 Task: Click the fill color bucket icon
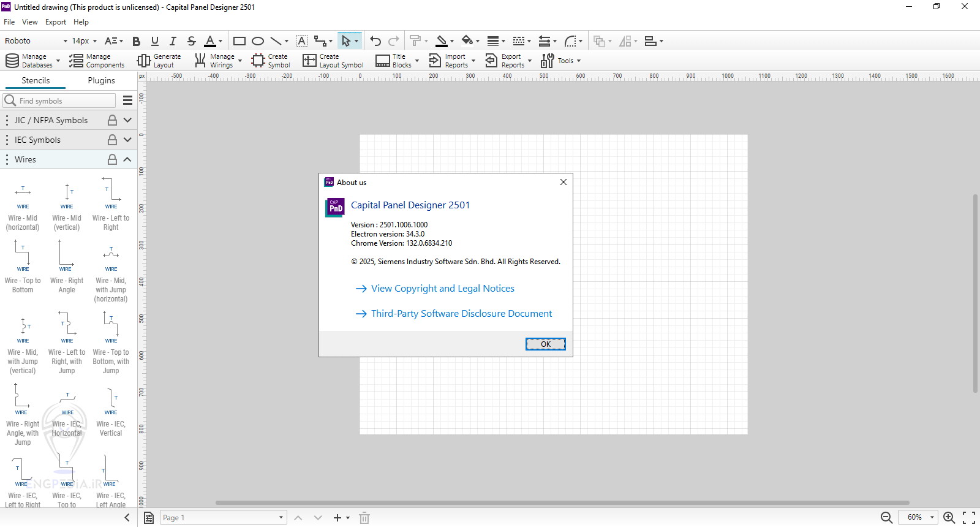click(467, 41)
